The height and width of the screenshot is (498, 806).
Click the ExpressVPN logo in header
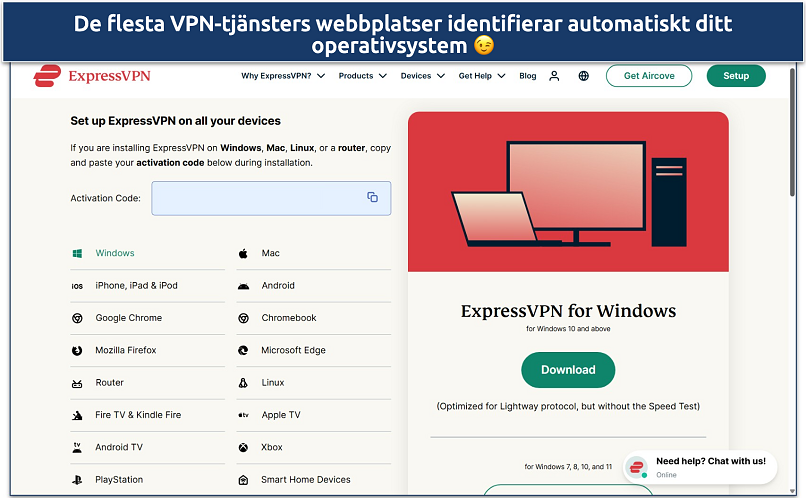pos(92,76)
